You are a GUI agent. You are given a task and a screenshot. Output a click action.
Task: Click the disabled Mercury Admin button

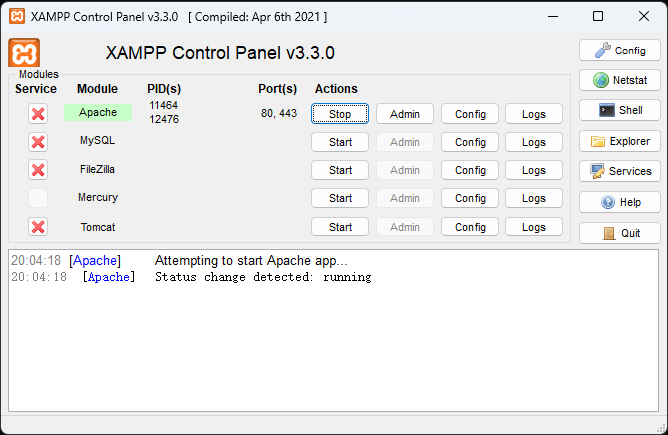pos(405,198)
